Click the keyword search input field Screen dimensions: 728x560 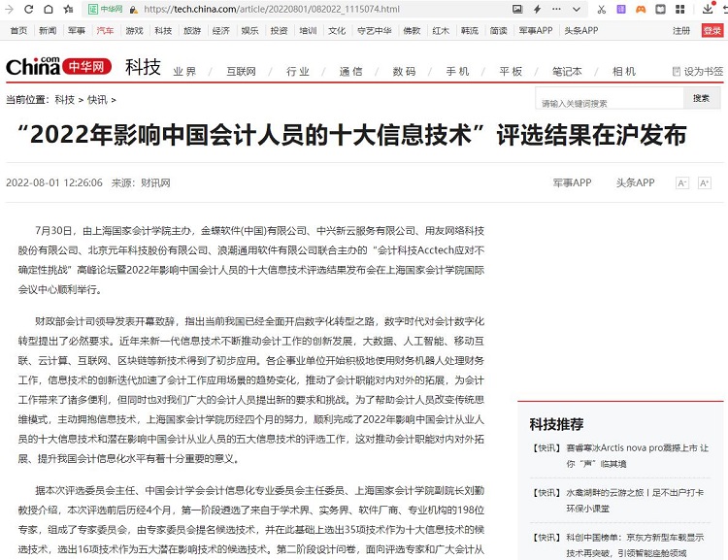point(609,102)
